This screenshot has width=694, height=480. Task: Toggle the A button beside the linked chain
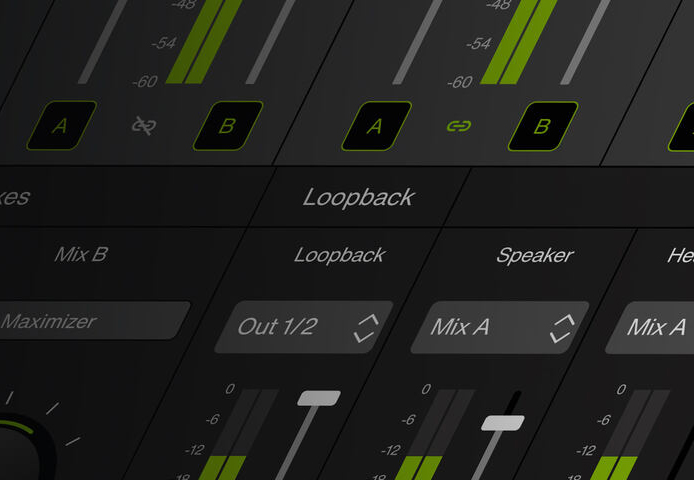tap(376, 126)
